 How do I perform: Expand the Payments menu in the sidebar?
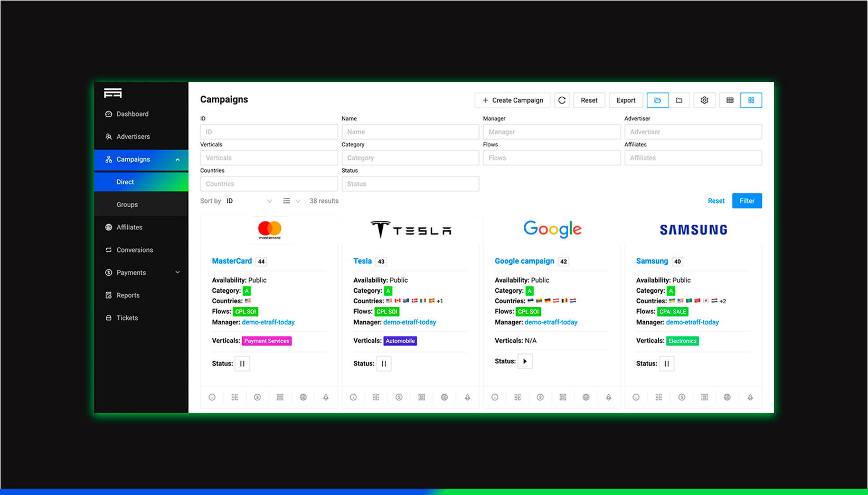coord(141,272)
